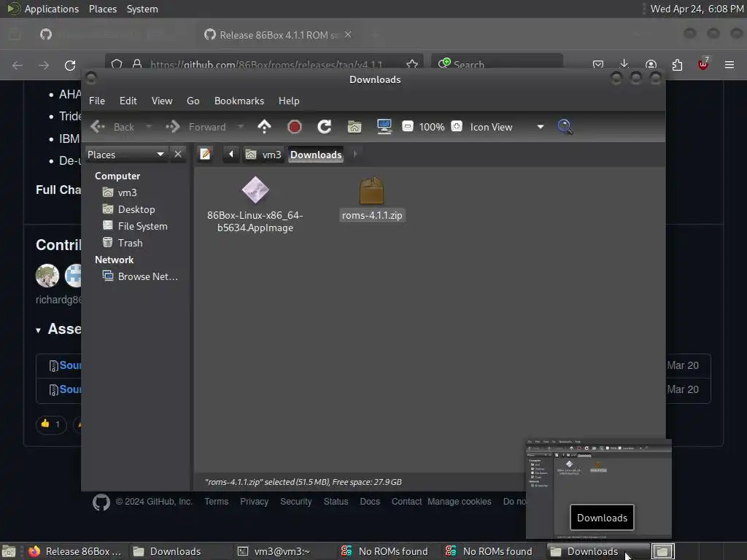
Task: Open the Firefox extensions puzzle icon
Action: (x=677, y=64)
